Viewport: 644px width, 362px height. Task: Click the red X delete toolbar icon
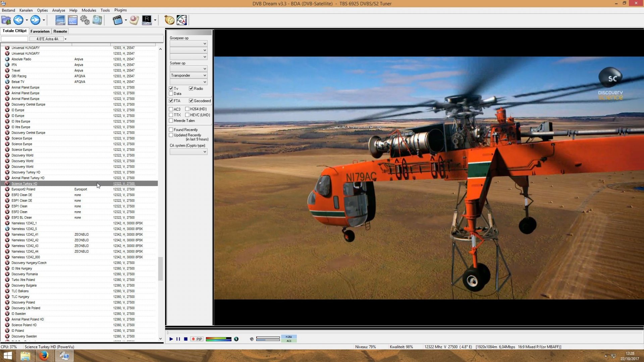click(134, 20)
